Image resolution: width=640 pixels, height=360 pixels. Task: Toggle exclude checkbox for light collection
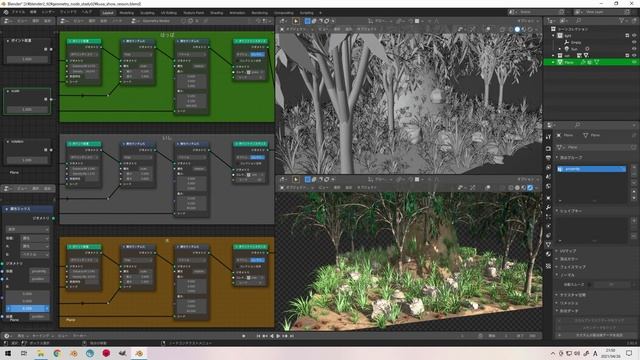click(627, 36)
